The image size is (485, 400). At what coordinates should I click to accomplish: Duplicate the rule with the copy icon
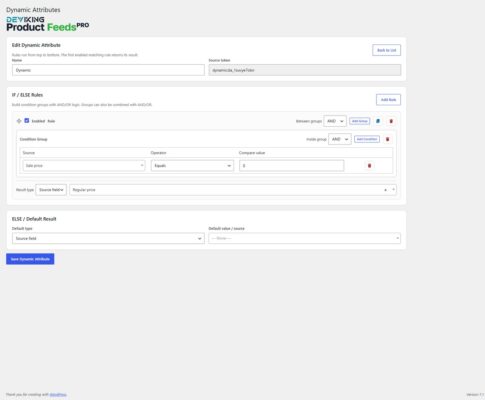(x=378, y=121)
